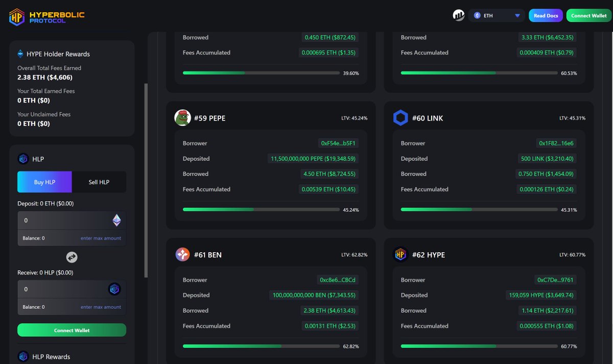Click the PEPE 45.24% LTV progress bar
The width and height of the screenshot is (613, 364).
261,209
